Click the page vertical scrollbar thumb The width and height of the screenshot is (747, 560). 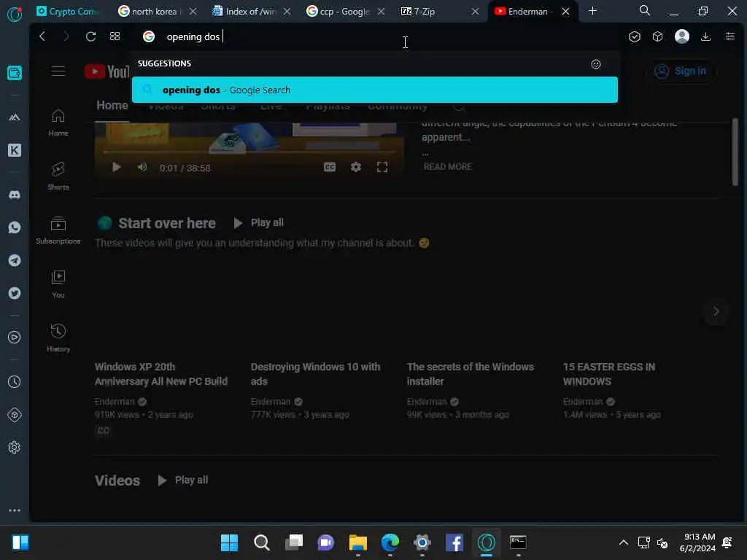pos(735,152)
